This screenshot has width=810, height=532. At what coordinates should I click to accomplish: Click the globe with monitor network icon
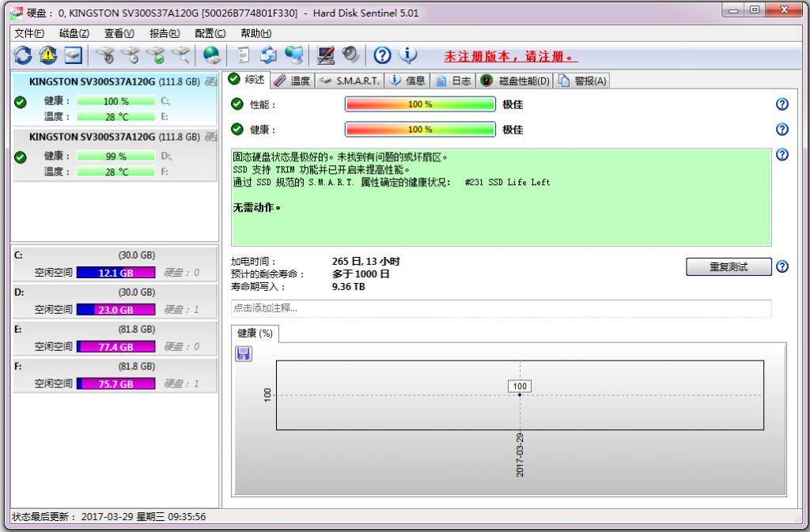pos(294,55)
